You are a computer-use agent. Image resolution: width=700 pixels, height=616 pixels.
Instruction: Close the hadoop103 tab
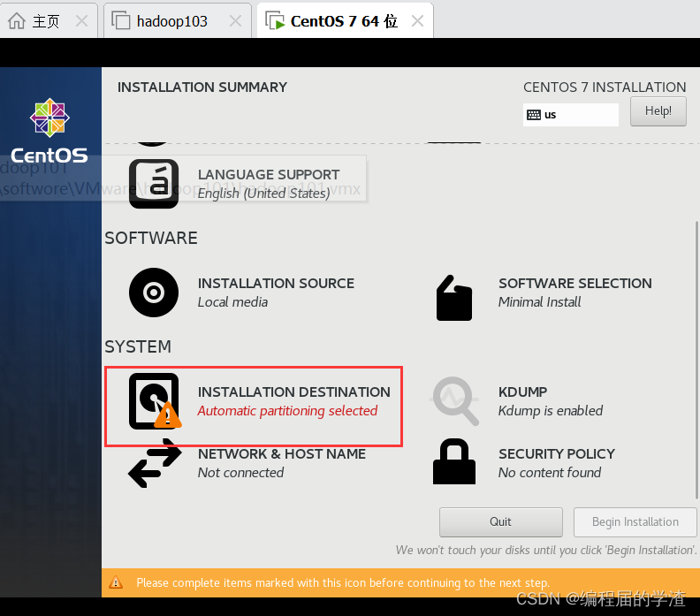tap(235, 20)
